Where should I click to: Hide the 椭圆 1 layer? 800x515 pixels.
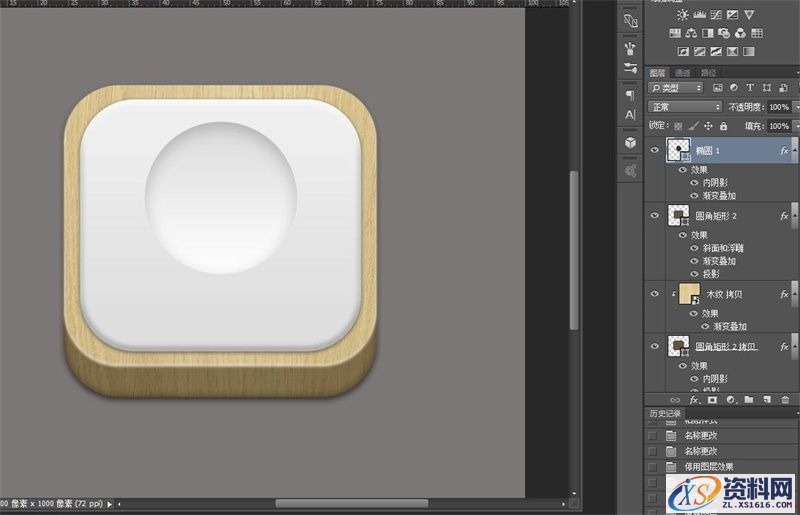655,150
